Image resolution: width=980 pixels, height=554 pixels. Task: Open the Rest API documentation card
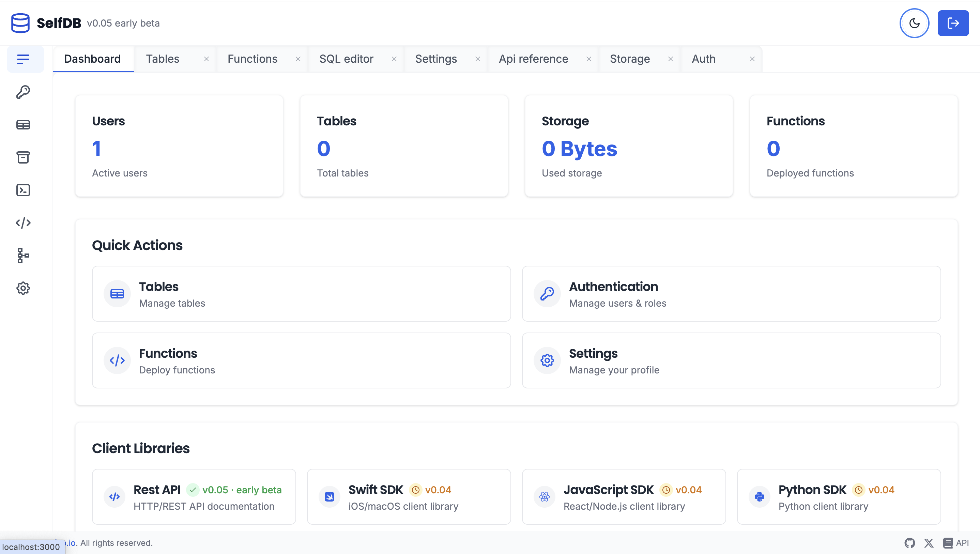tap(194, 497)
